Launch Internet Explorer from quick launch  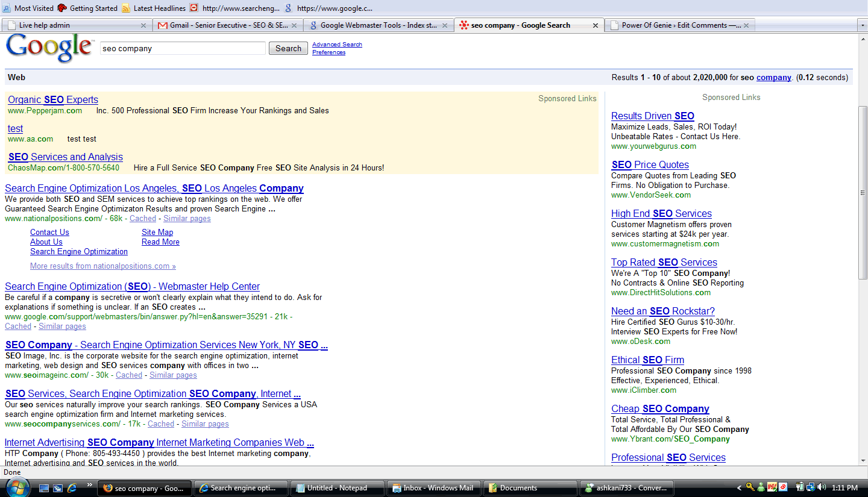pyautogui.click(x=72, y=488)
